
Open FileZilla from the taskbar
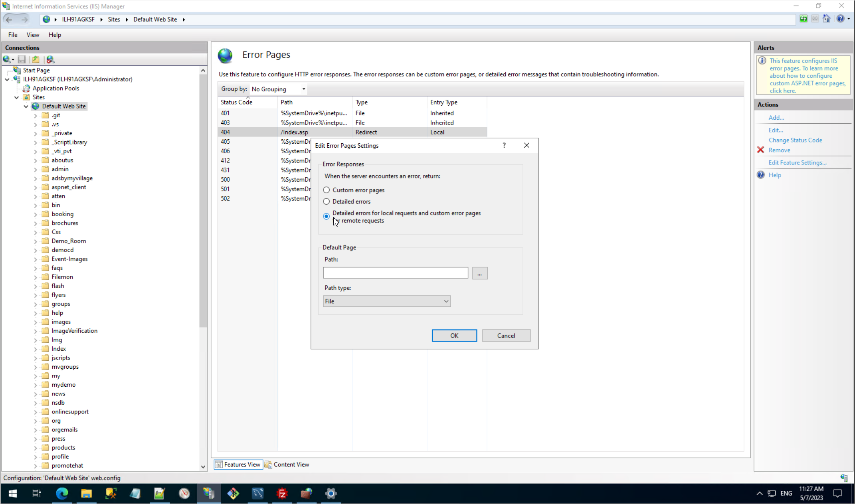click(282, 494)
